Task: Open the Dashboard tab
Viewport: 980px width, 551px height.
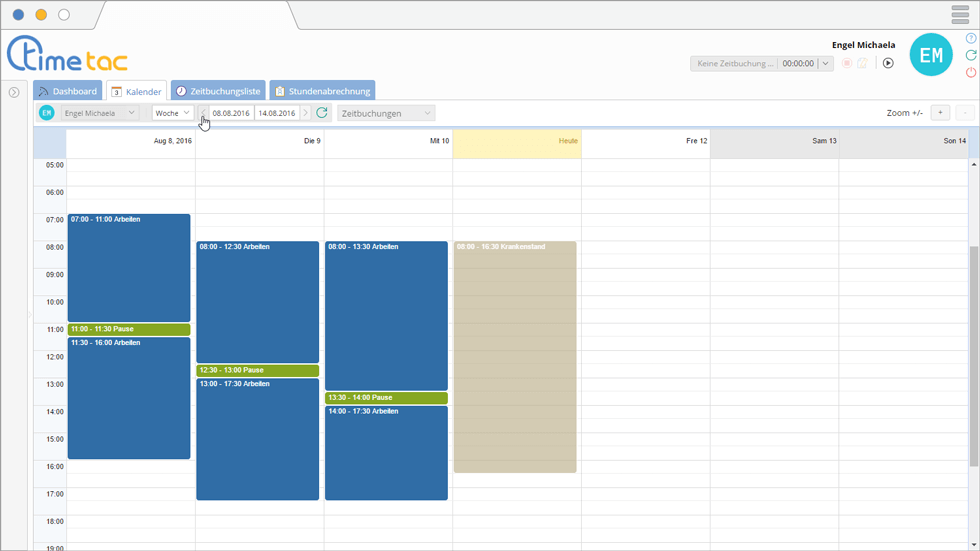Action: [68, 91]
